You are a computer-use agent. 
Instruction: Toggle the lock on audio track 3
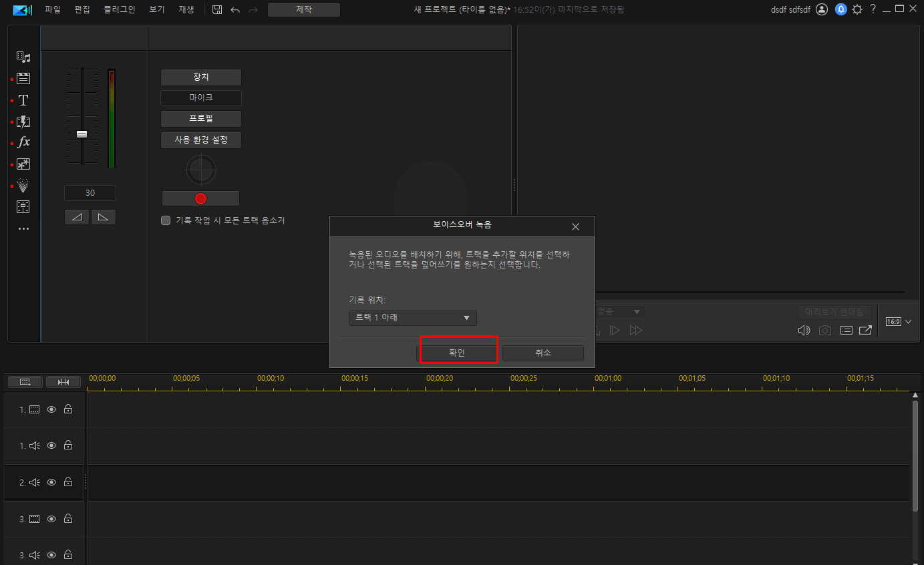click(68, 555)
